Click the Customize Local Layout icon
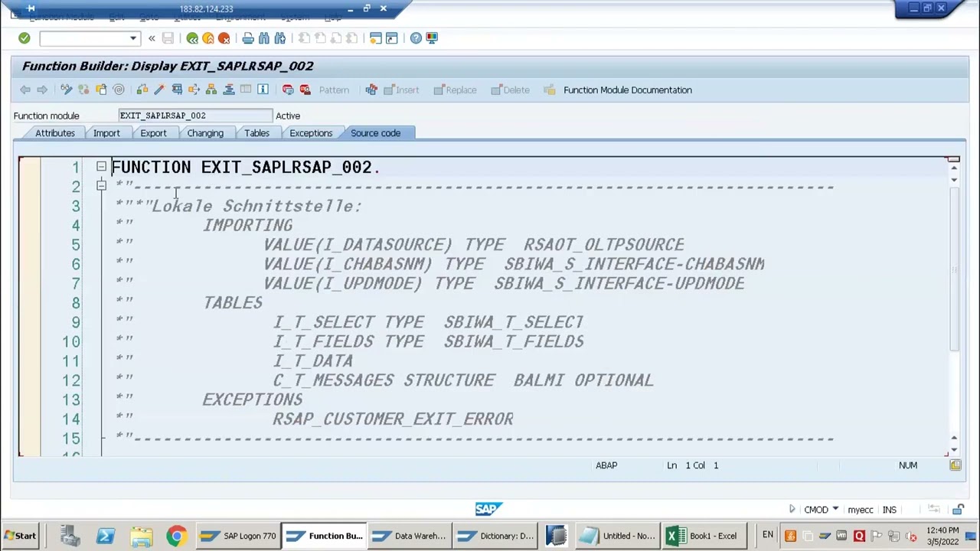This screenshot has height=551, width=980. click(432, 38)
